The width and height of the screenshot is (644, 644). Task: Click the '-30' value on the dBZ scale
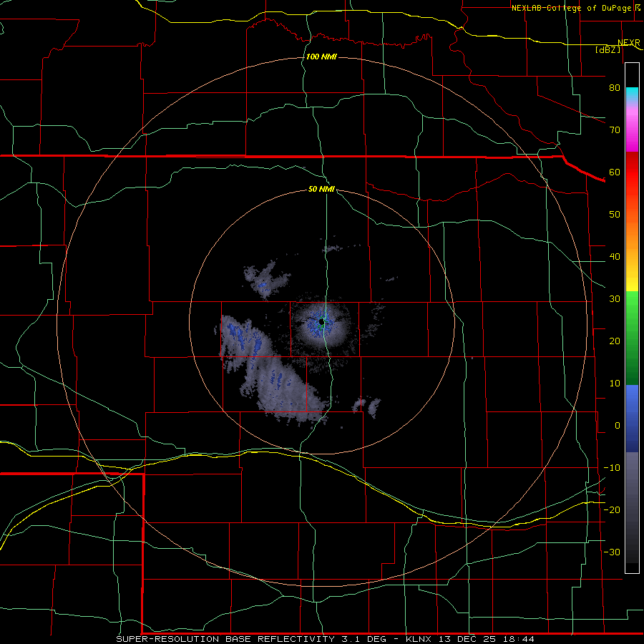612,552
